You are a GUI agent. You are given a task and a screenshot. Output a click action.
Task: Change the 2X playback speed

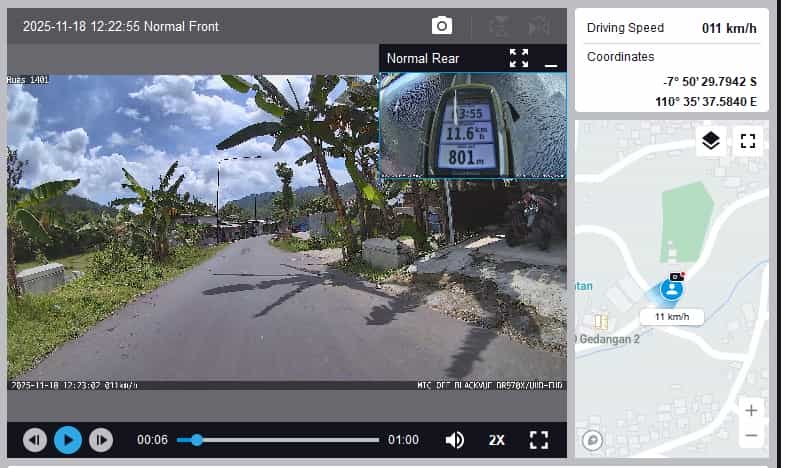pos(497,440)
